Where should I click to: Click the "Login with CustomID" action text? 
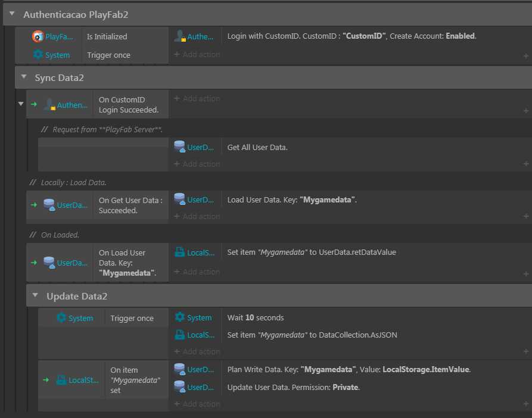click(x=352, y=36)
